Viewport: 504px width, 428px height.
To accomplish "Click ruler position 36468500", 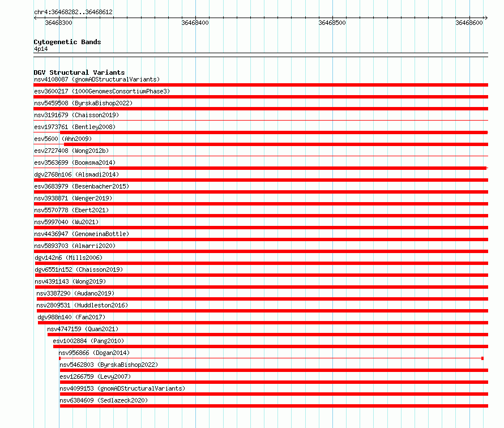I will pyautogui.click(x=332, y=23).
